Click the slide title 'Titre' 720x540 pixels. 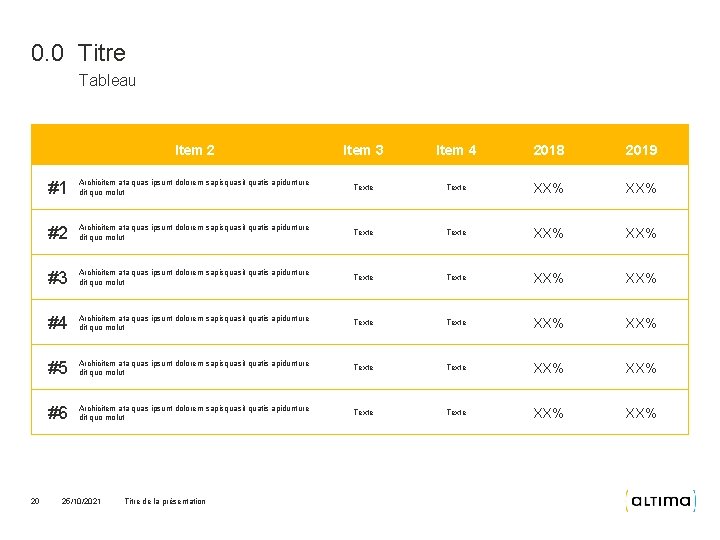click(x=101, y=52)
